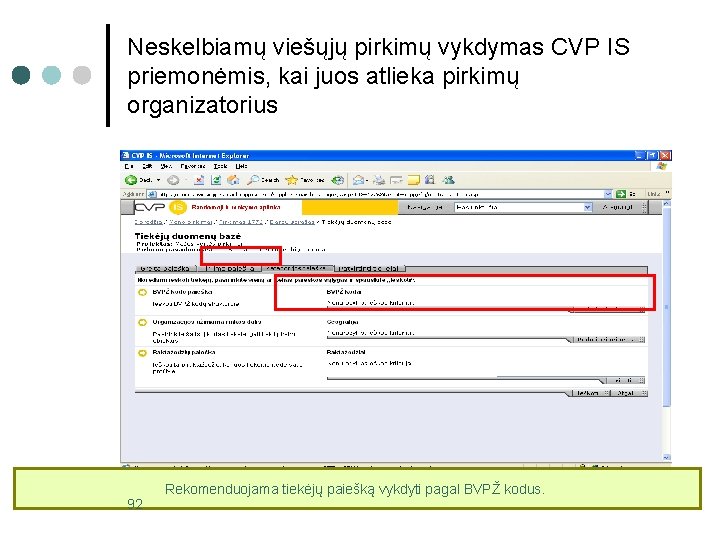
Task: Open the Back button history dropdown arrow
Action: 159,180
